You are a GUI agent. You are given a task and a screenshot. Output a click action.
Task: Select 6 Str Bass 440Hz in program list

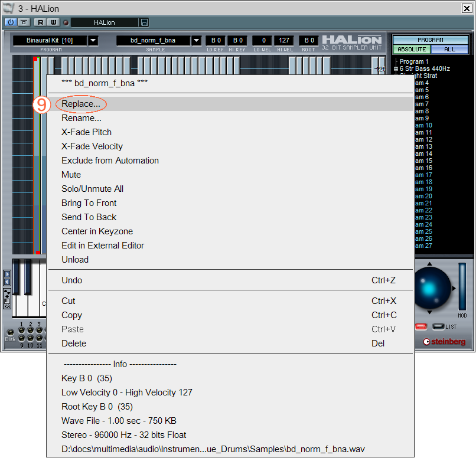[x=425, y=69]
